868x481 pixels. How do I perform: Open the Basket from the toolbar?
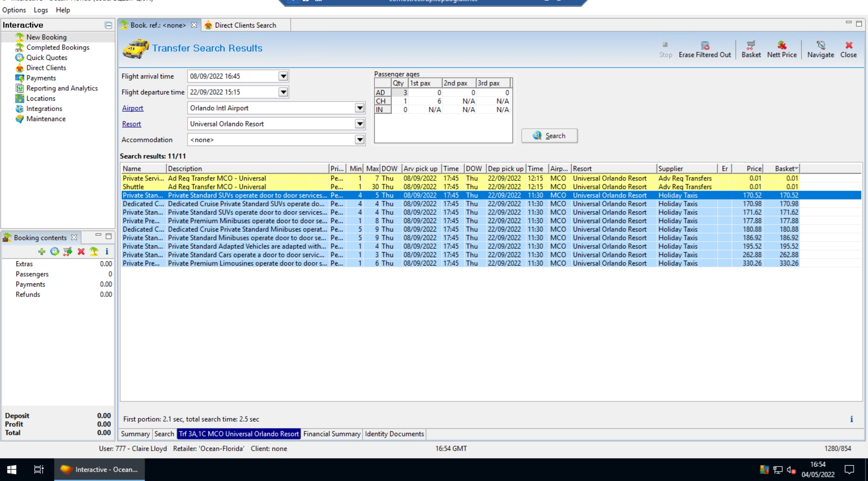(x=751, y=49)
